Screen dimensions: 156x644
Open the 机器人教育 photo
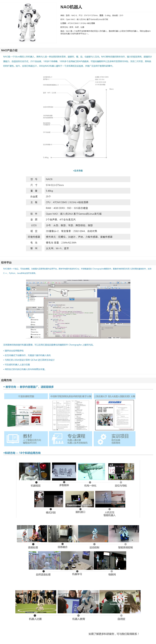(x=78, y=601)
